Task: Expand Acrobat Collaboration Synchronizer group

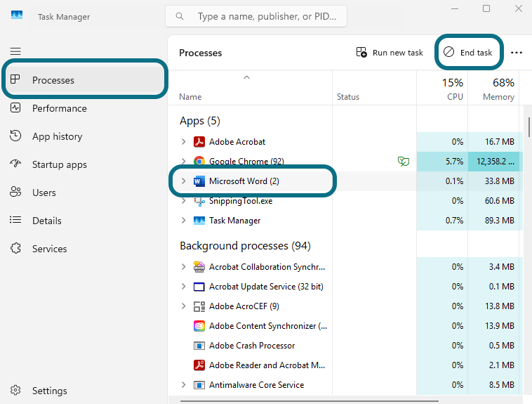Action: click(x=184, y=267)
